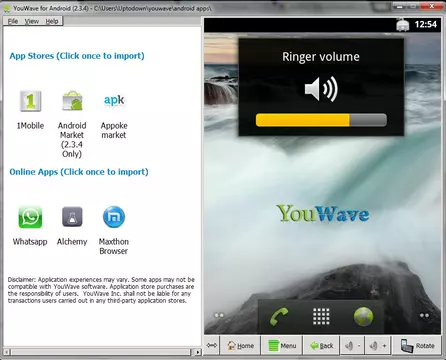Import the Appoke market apk icon
The image size is (446, 360).
pyautogui.click(x=114, y=100)
